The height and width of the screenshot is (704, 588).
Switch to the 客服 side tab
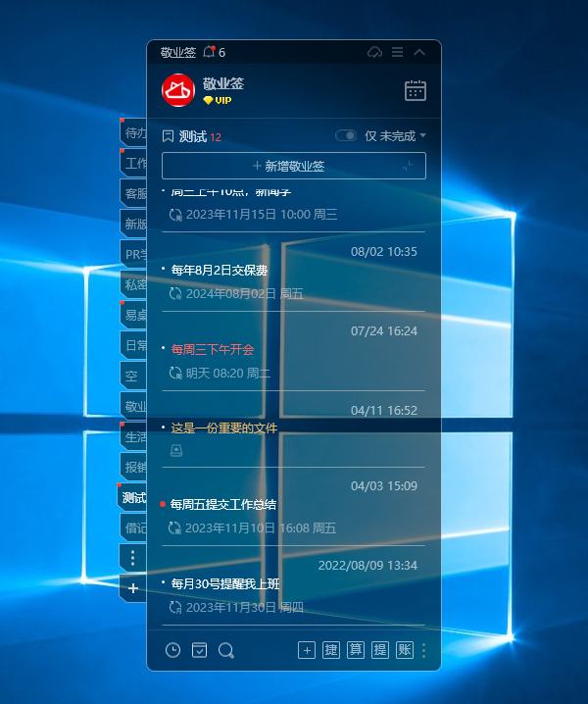(x=133, y=193)
